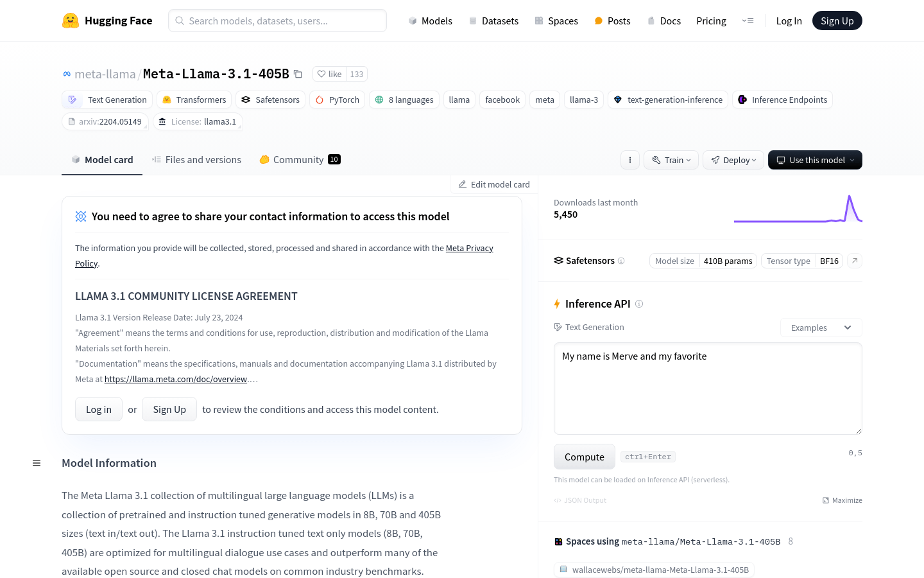Open the table of contents icon

[37, 463]
